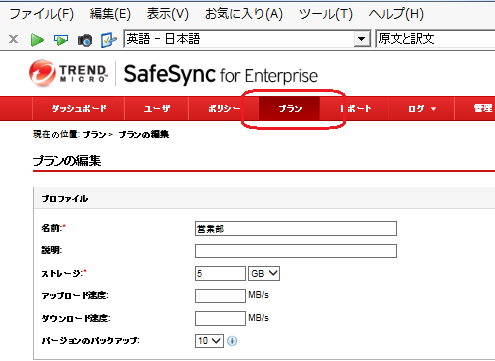Click the SafeSync for Enterprise title
Image resolution: width=495 pixels, height=361 pixels.
221,74
